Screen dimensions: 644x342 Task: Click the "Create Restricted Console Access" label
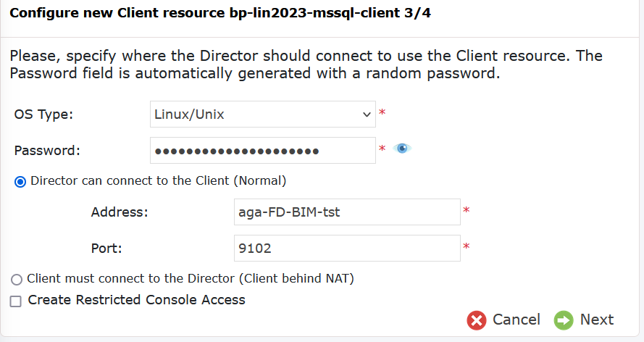[x=136, y=300]
